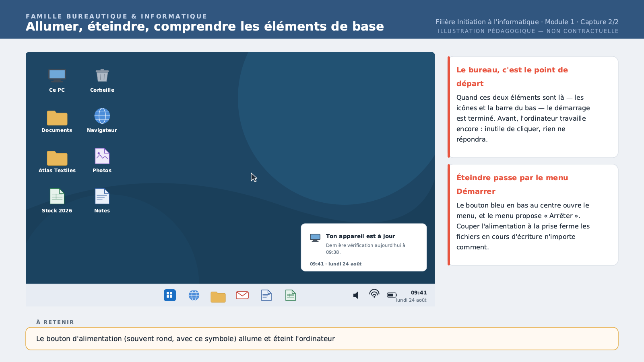Open the mail envelope in taskbar
The width and height of the screenshot is (644, 362).
tap(242, 295)
